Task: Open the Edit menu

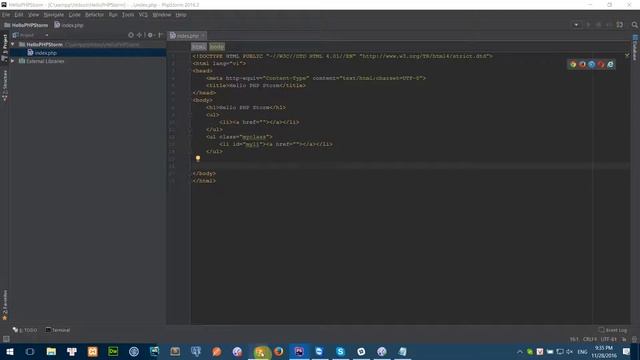Action: (x=19, y=15)
